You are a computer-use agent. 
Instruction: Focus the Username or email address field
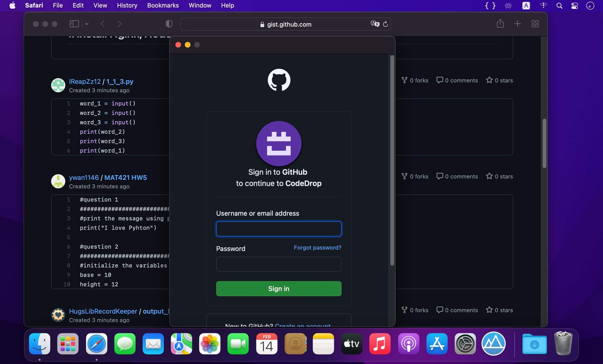click(x=279, y=229)
